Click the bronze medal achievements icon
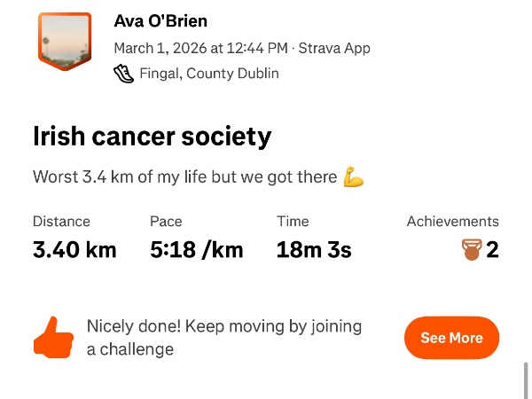 pyautogui.click(x=471, y=250)
